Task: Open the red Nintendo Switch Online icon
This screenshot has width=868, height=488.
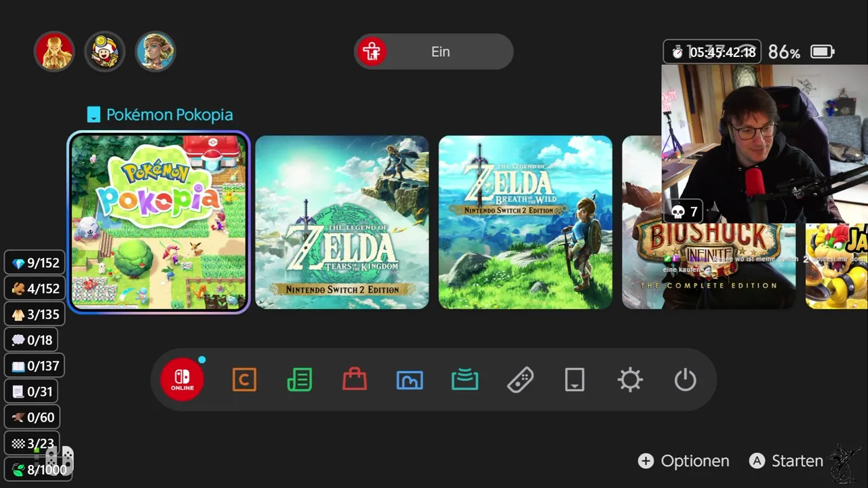Action: point(182,380)
